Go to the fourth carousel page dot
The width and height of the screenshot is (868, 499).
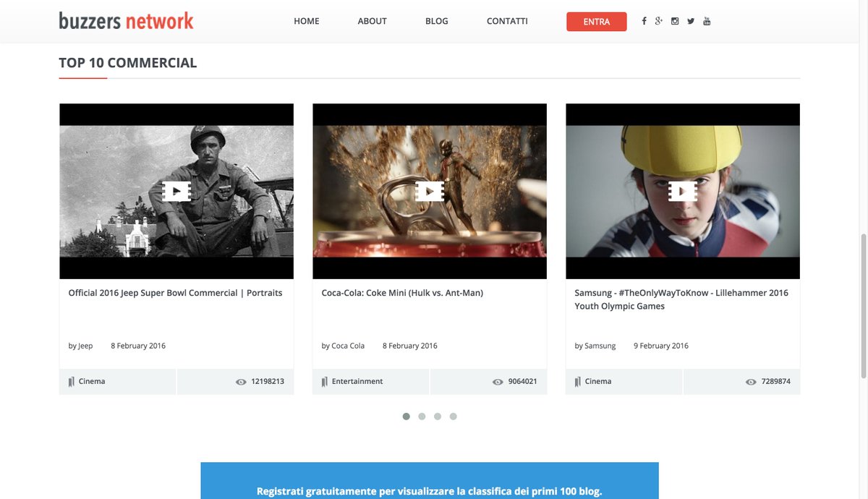tap(454, 417)
